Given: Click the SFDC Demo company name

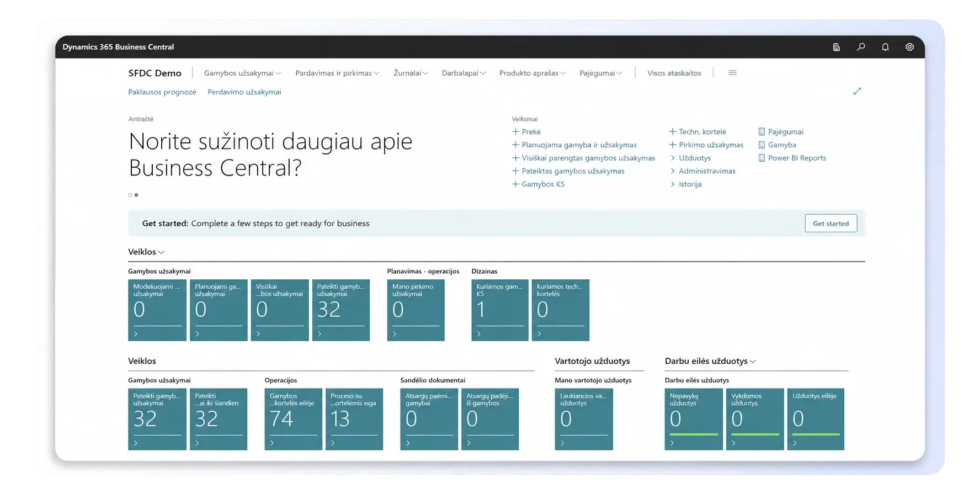Looking at the screenshot, I should pyautogui.click(x=155, y=73).
